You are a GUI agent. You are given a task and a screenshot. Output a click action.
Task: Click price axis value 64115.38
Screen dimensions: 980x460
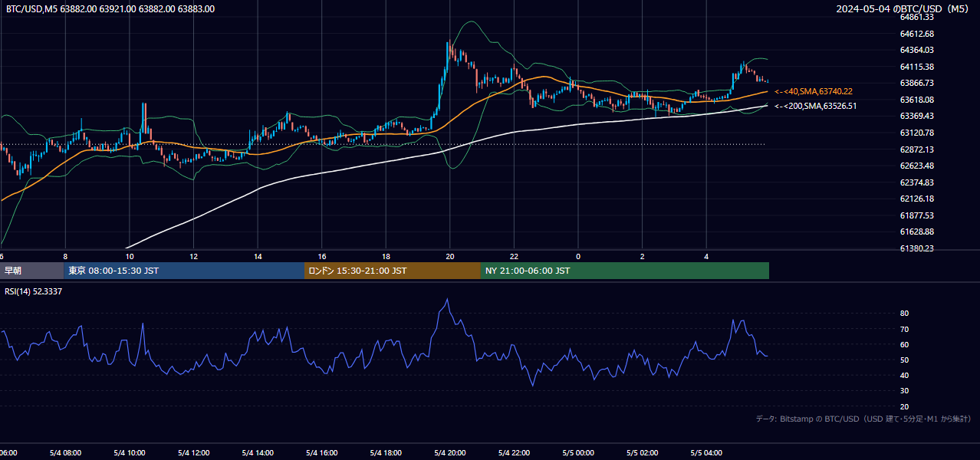(x=916, y=67)
